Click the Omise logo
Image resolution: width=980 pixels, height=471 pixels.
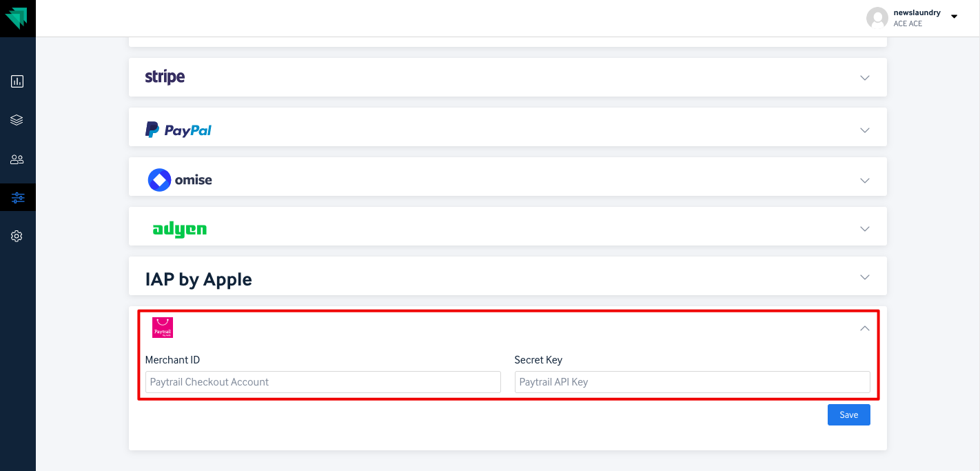(x=180, y=180)
